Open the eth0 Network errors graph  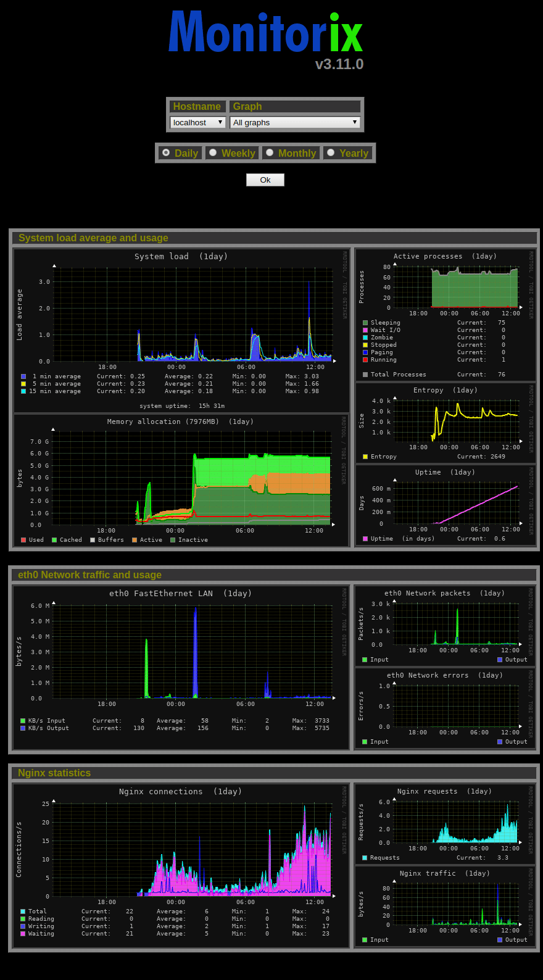[x=446, y=708]
